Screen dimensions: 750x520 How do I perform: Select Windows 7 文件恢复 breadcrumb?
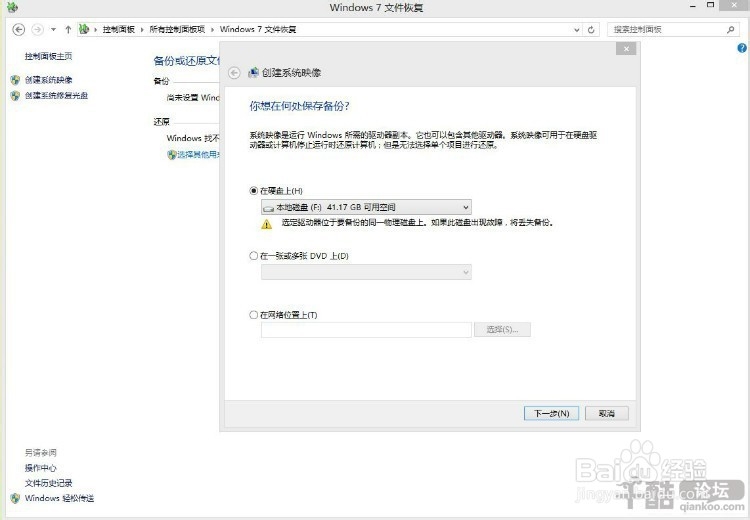258,30
